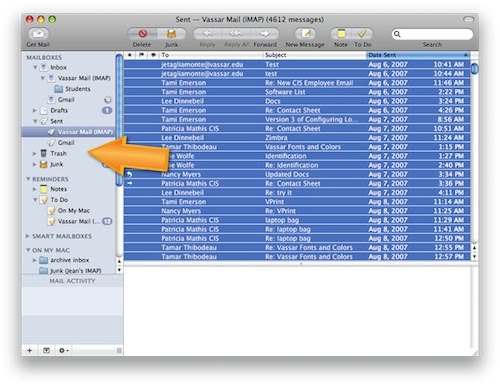Sort by the flag column header
Image resolution: width=500 pixels, height=386 pixels.
click(x=141, y=55)
